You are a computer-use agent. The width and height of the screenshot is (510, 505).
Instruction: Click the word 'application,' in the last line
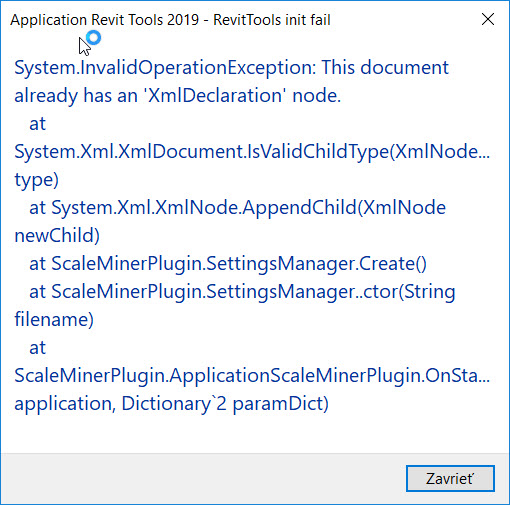[65, 404]
